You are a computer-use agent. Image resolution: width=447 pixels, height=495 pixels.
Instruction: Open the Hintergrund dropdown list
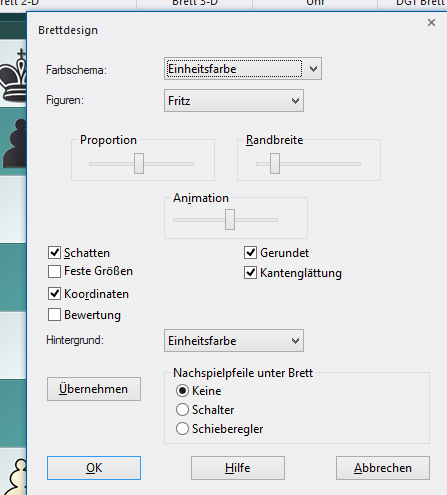pos(234,341)
